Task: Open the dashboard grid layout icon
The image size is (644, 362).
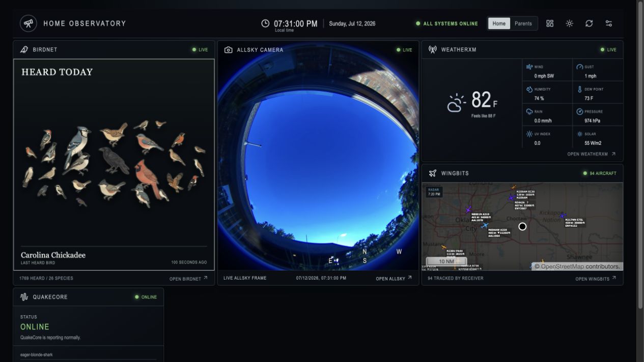Action: (550, 23)
